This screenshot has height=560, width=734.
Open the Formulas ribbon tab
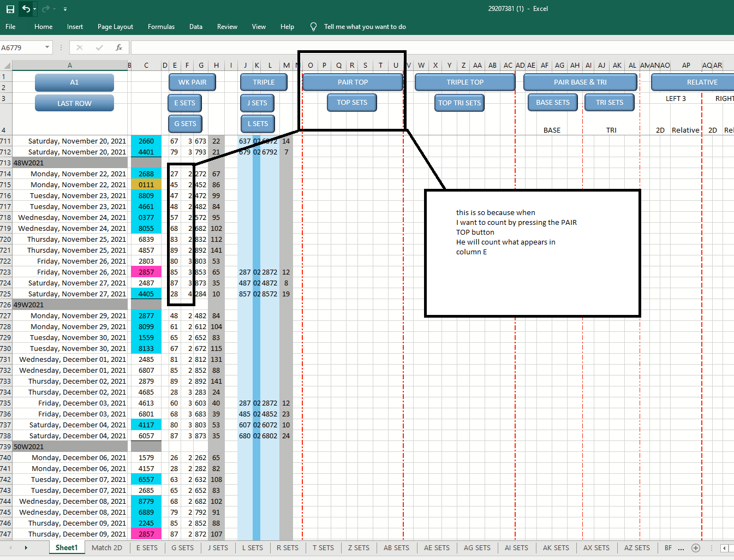(161, 26)
